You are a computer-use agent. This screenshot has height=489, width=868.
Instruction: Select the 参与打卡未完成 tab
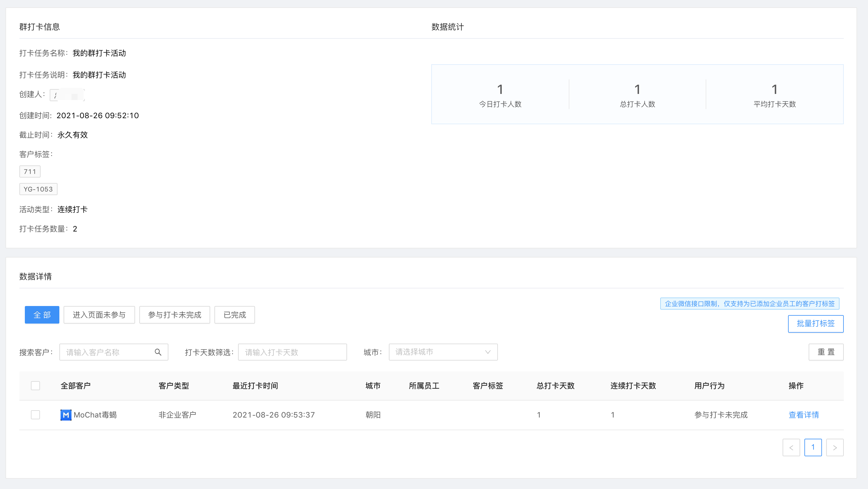pos(174,315)
